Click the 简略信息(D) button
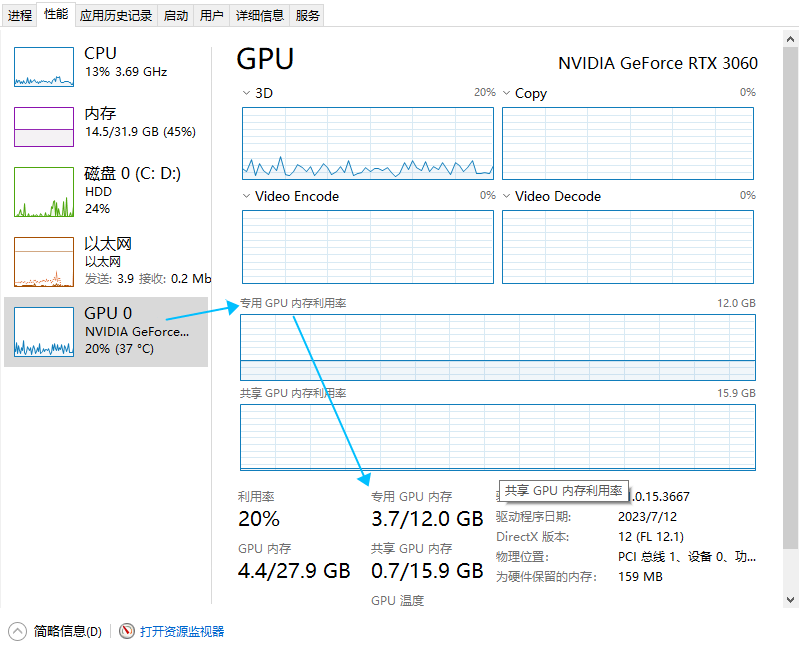This screenshot has height=656, width=799. coord(67,632)
